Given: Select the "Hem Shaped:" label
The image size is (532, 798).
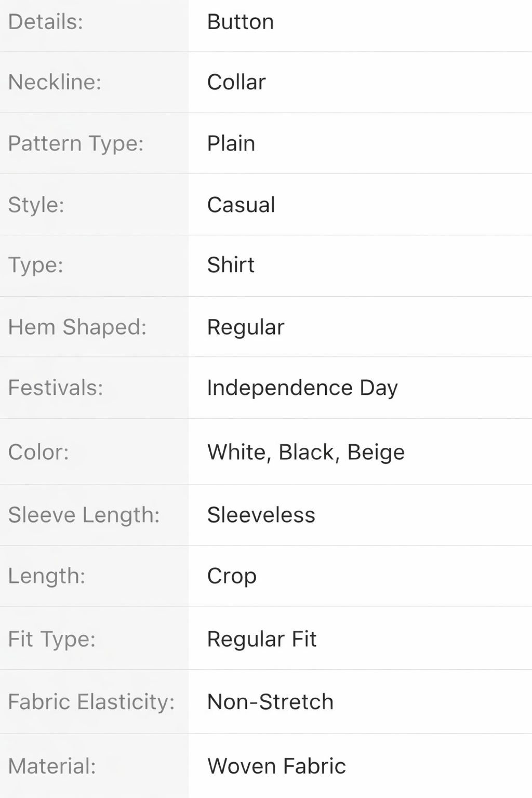Looking at the screenshot, I should 77,327.
